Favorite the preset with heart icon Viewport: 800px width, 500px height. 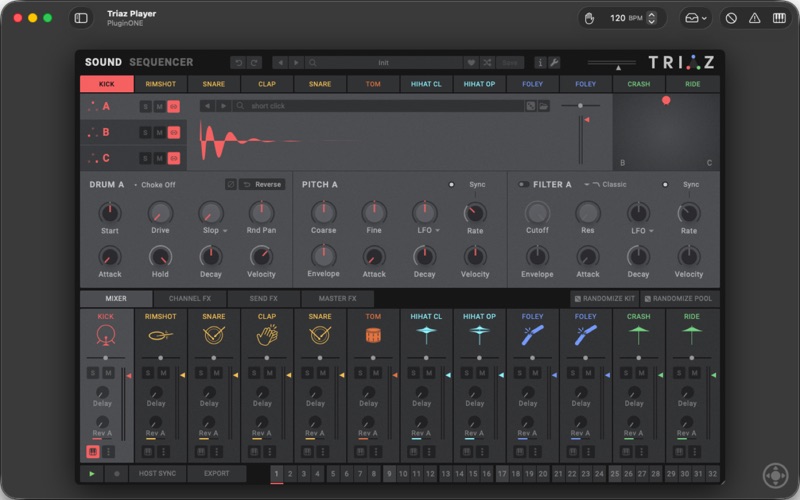coord(471,63)
